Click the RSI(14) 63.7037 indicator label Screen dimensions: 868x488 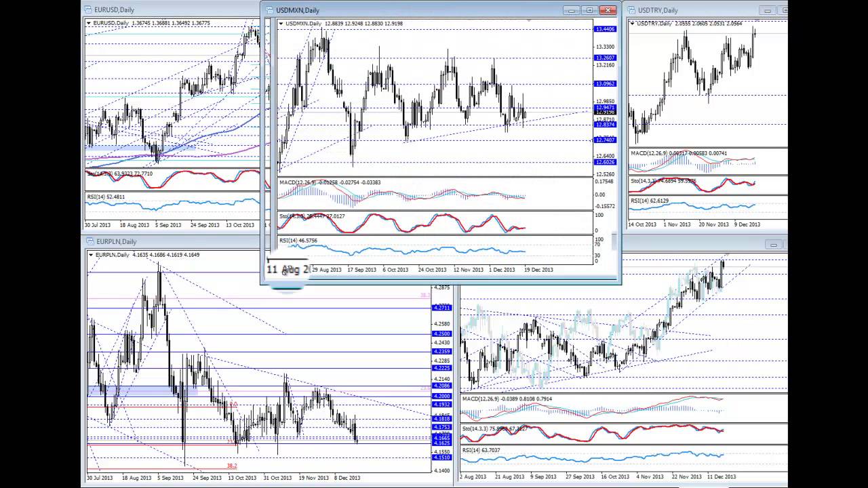481,450
